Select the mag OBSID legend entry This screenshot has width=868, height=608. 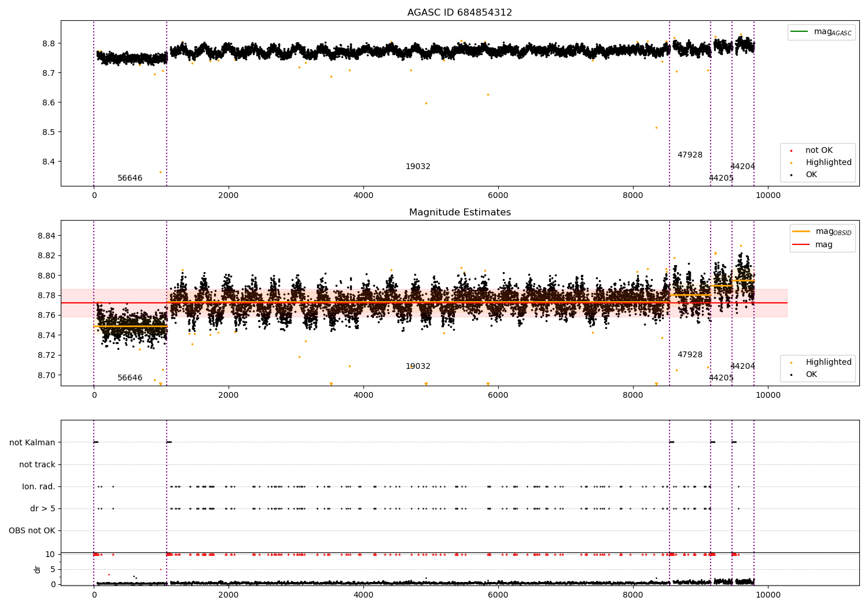[822, 232]
